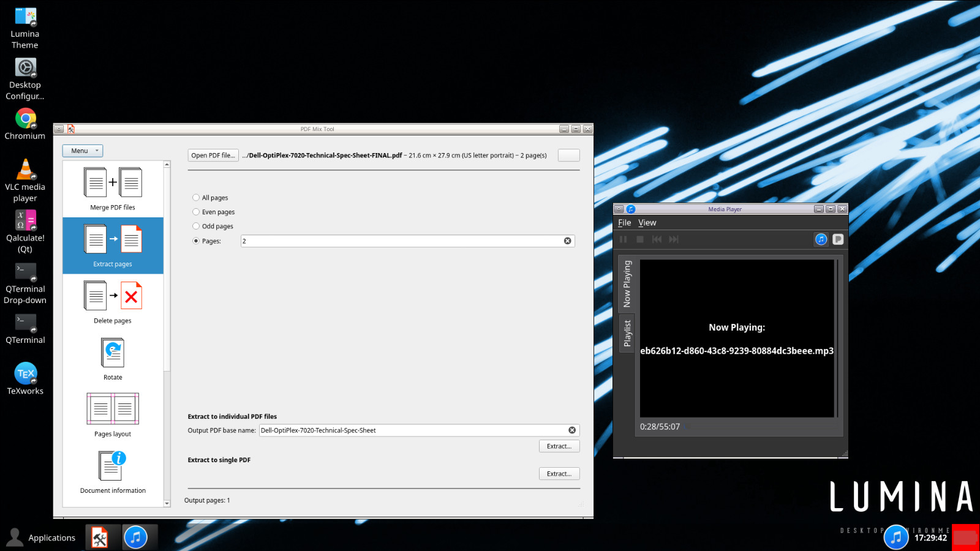
Task: Open QTerminal Drop-down desktop icon
Action: tap(25, 283)
